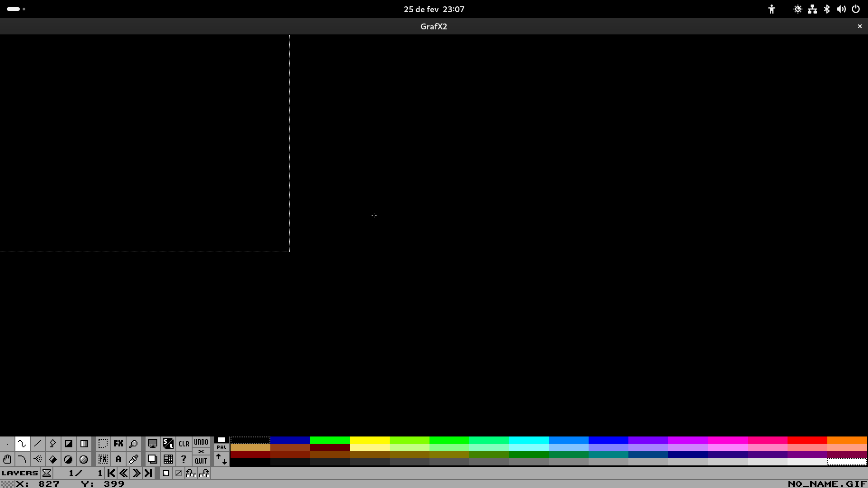The width and height of the screenshot is (868, 488).
Task: Pick the pure red color swatch
Action: tap(807, 440)
